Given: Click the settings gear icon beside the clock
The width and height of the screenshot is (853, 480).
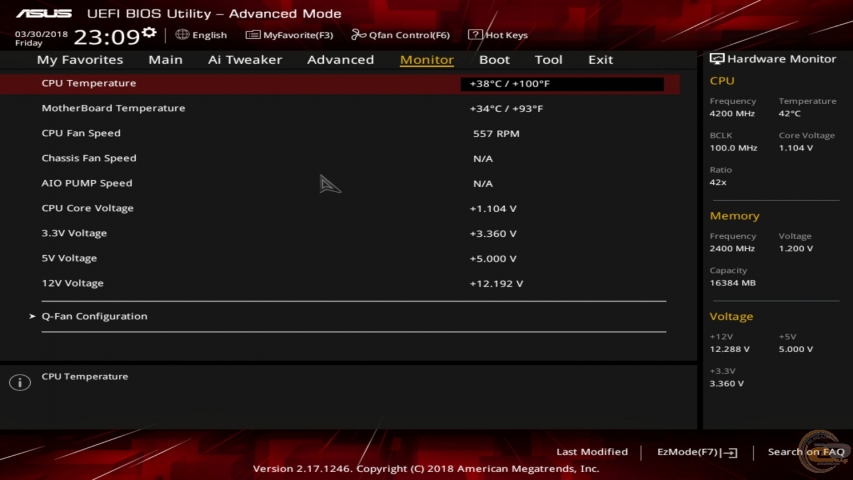Looking at the screenshot, I should 149,33.
